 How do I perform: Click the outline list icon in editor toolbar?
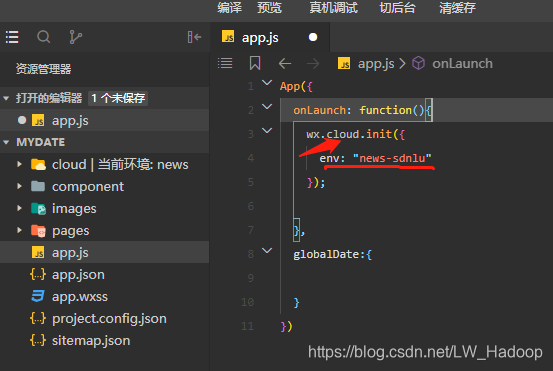pos(225,63)
